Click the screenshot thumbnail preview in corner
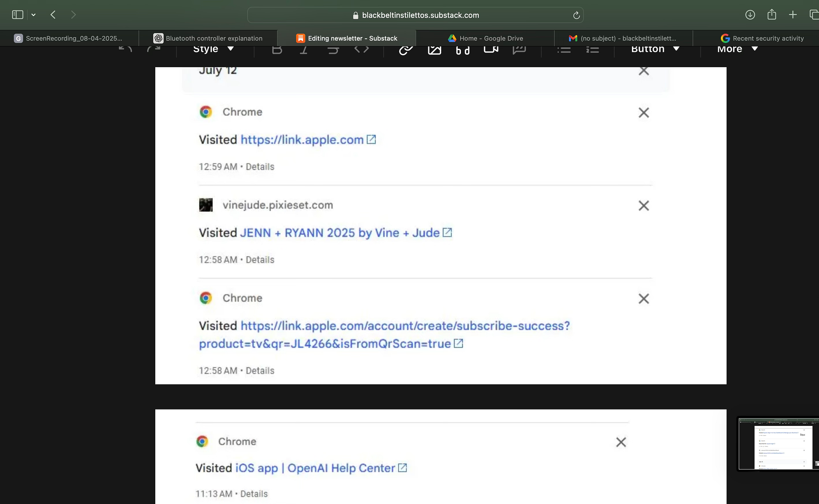The image size is (819, 504). pyautogui.click(x=778, y=444)
